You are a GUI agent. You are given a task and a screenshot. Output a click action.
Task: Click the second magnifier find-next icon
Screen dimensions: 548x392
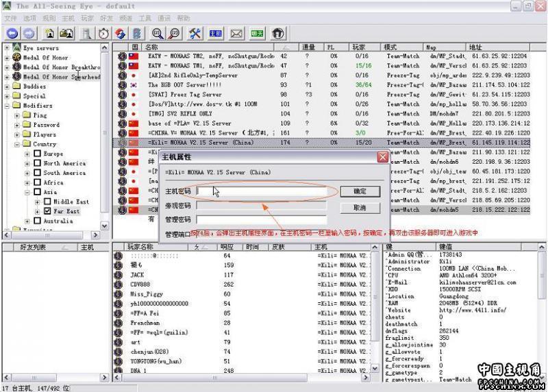(174, 34)
